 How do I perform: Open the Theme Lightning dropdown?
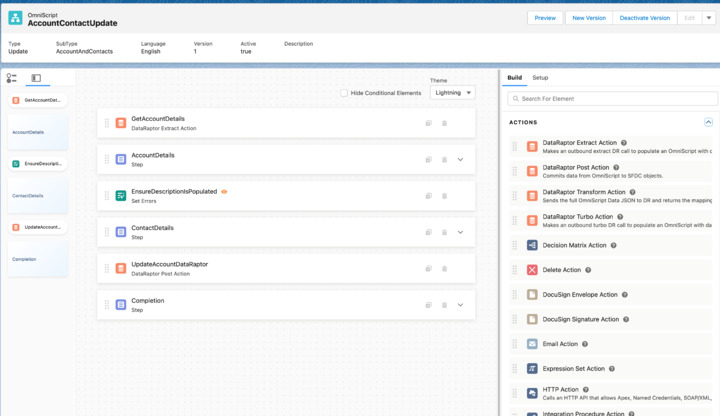coord(452,93)
